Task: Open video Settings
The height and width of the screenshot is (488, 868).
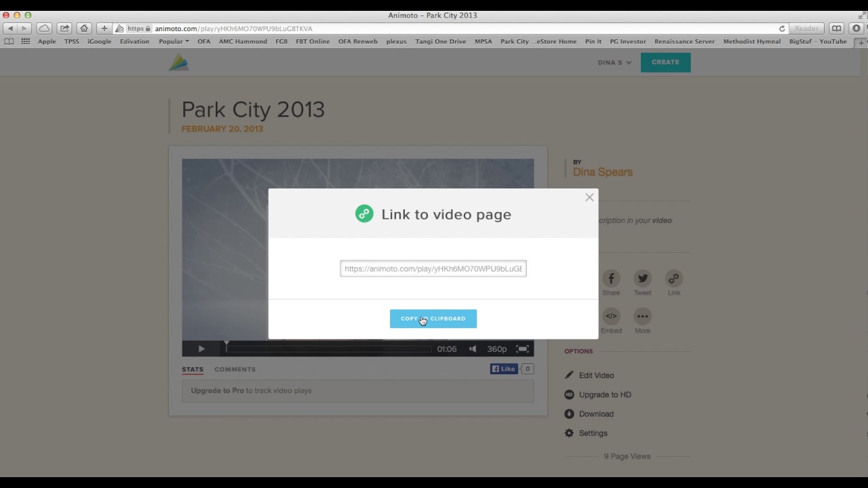Action: pyautogui.click(x=593, y=433)
